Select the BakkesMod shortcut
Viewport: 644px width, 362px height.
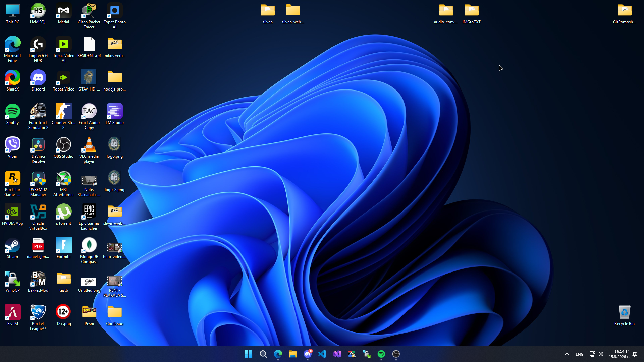38,282
